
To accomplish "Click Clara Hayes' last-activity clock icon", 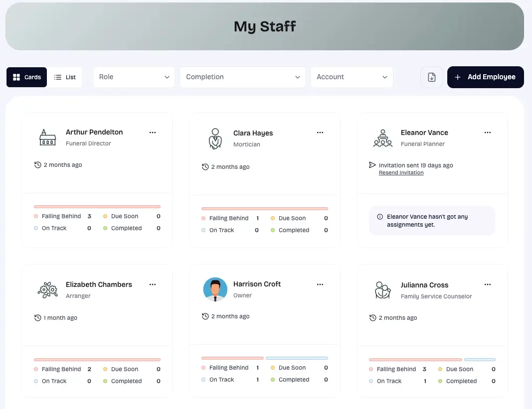I will click(205, 167).
